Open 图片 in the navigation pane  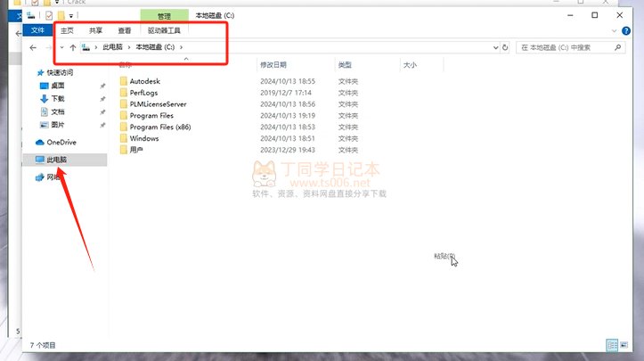coord(58,125)
